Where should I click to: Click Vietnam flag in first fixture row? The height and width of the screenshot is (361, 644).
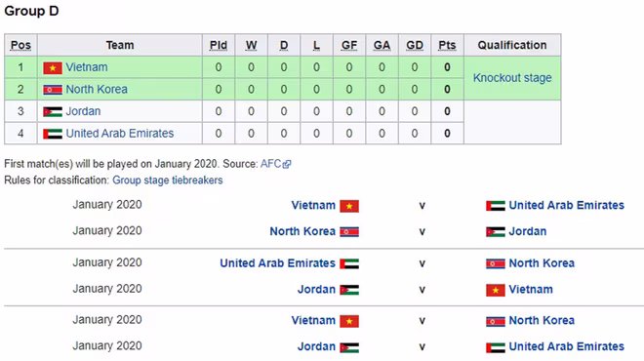point(349,206)
